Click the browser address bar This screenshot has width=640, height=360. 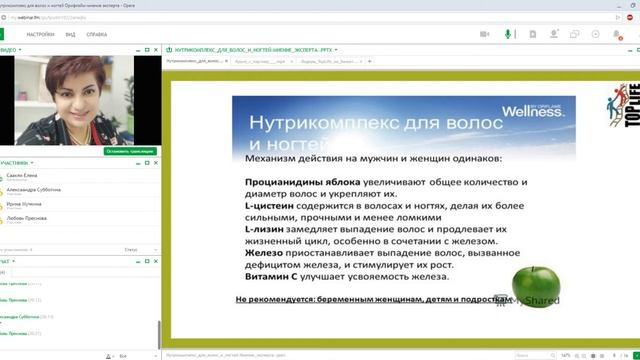tap(310, 18)
